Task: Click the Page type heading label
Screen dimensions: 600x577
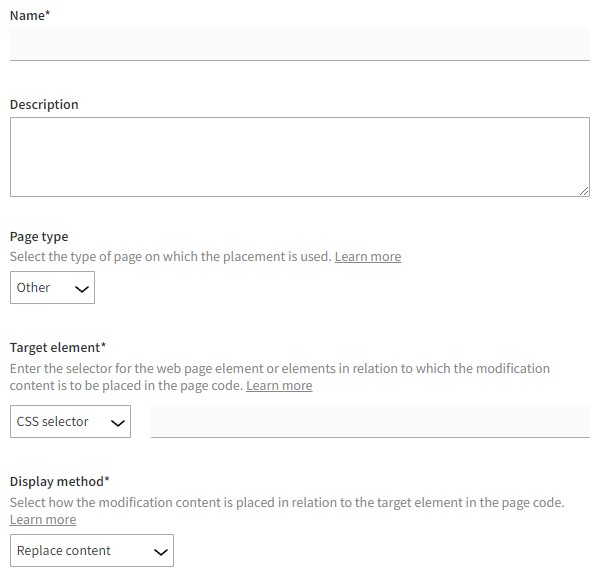Action: [39, 237]
